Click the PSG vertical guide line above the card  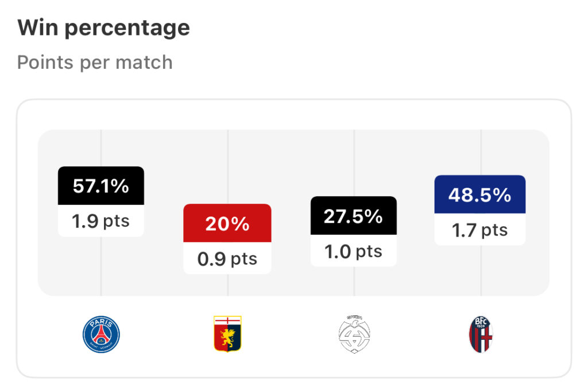click(101, 148)
